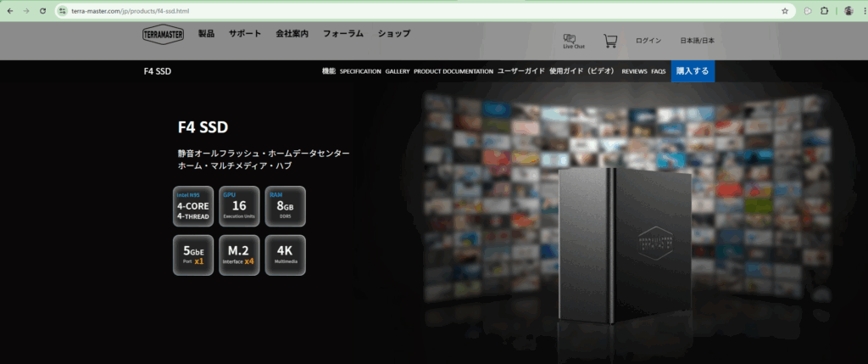Screen dimensions: 868x364
Task: Open the Chrome profile avatar
Action: 848,11
